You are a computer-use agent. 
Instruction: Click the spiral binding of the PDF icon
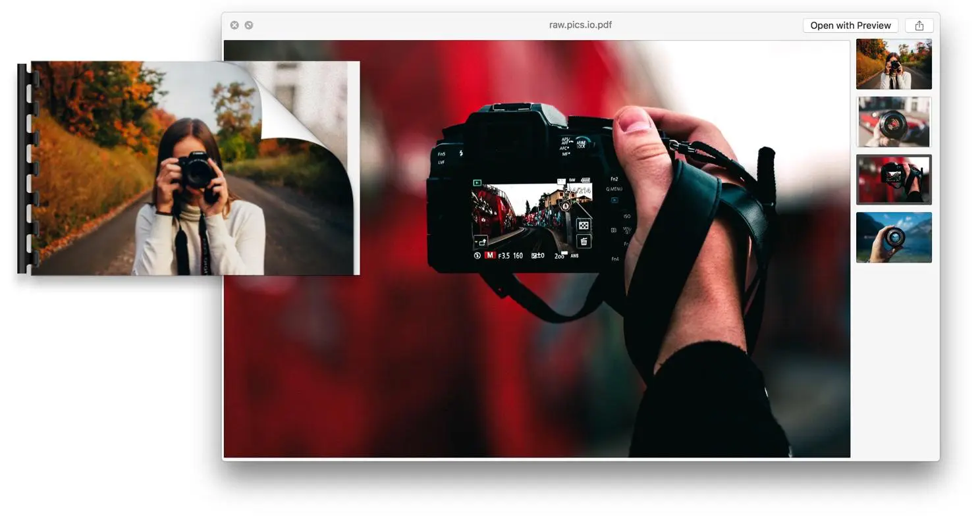25,168
